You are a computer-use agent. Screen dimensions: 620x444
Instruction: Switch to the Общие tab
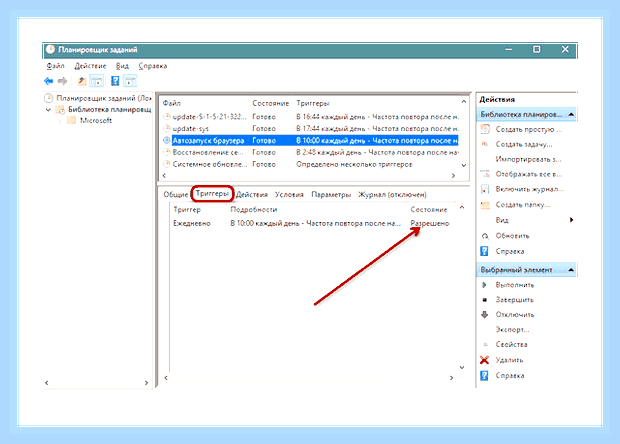(x=176, y=195)
